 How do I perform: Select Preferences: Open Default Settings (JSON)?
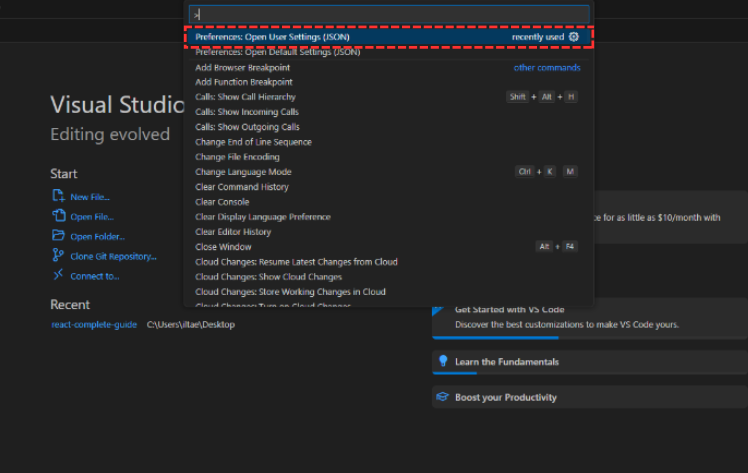(x=389, y=52)
